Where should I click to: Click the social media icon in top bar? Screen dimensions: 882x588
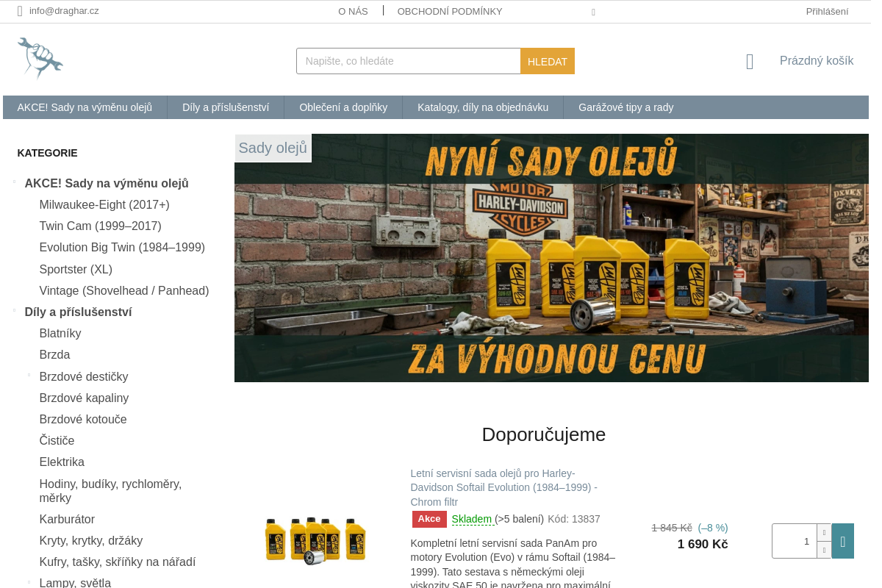click(593, 12)
